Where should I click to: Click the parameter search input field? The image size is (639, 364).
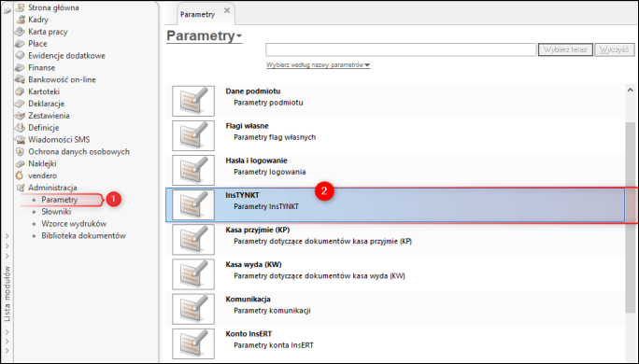[x=401, y=49]
